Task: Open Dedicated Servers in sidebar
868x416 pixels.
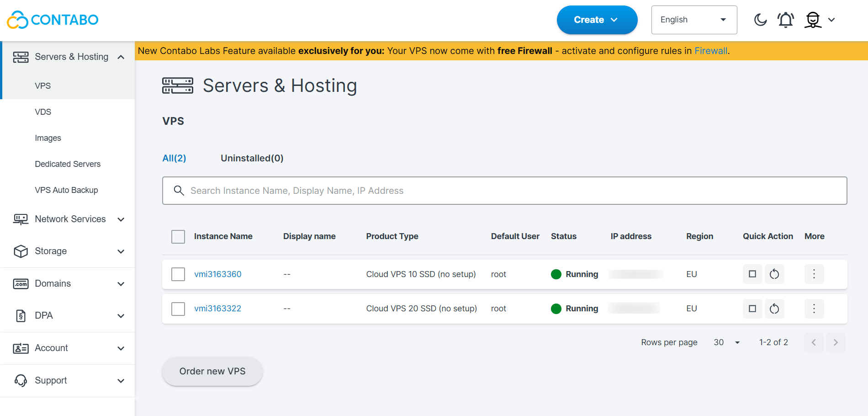Action: (x=68, y=164)
